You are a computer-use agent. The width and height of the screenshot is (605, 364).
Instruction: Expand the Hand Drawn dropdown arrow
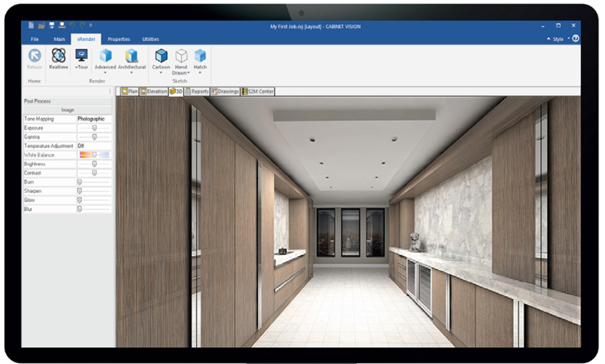(x=188, y=73)
